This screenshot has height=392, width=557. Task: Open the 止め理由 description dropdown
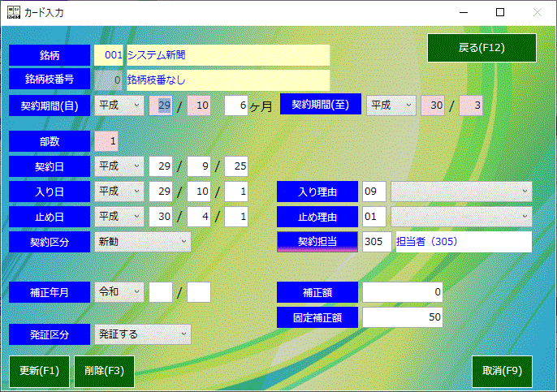point(461,217)
